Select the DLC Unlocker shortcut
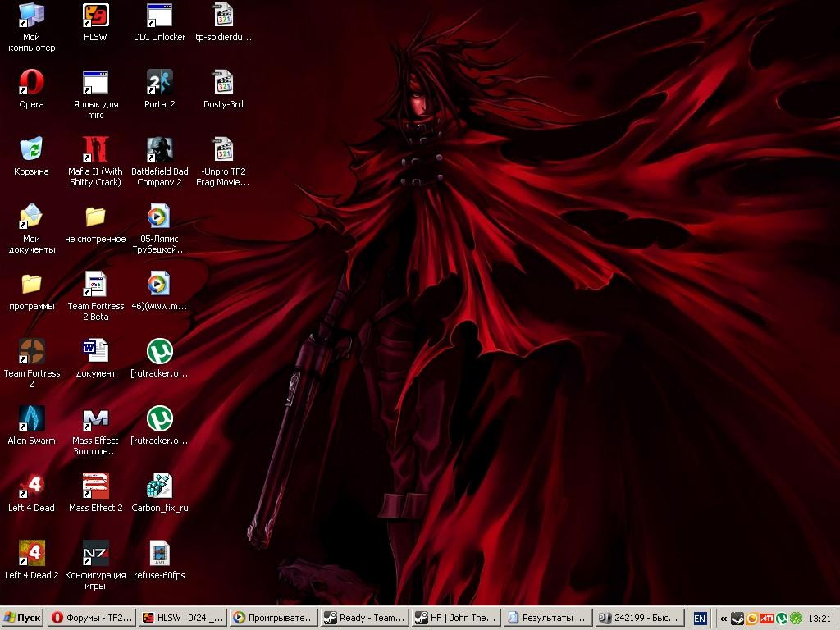This screenshot has height=630, width=840. coord(160,22)
